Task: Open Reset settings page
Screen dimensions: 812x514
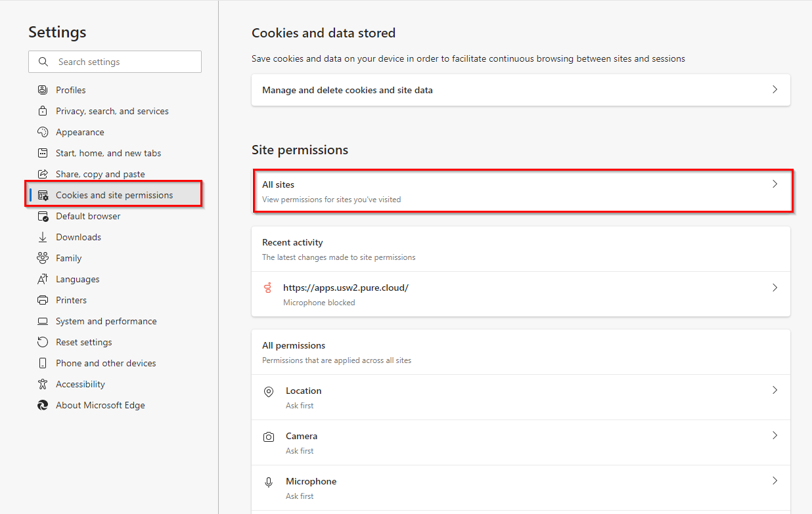Action: click(x=83, y=342)
